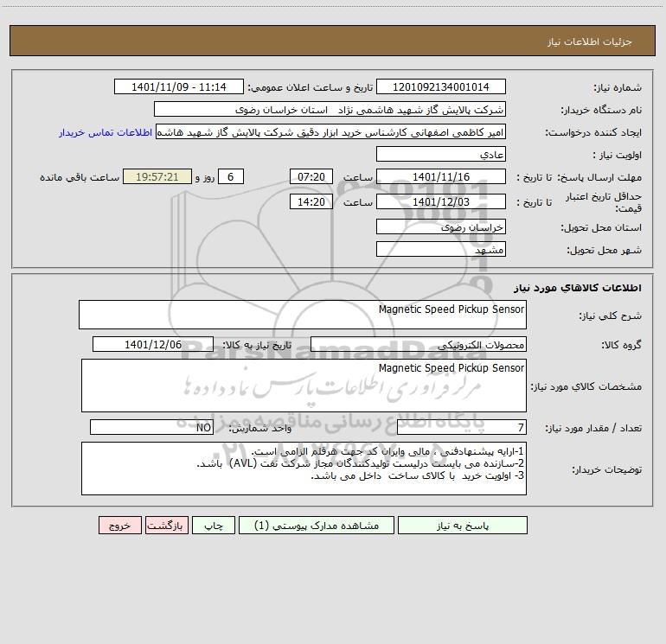Click the priority field showing عادی
This screenshot has height=644, width=666.
pyautogui.click(x=441, y=154)
